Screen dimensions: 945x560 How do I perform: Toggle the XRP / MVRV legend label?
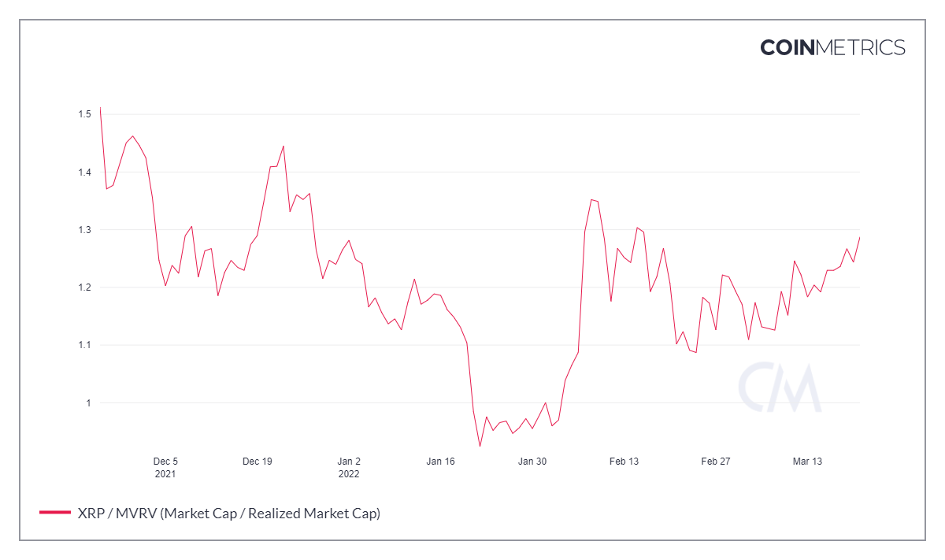[228, 514]
